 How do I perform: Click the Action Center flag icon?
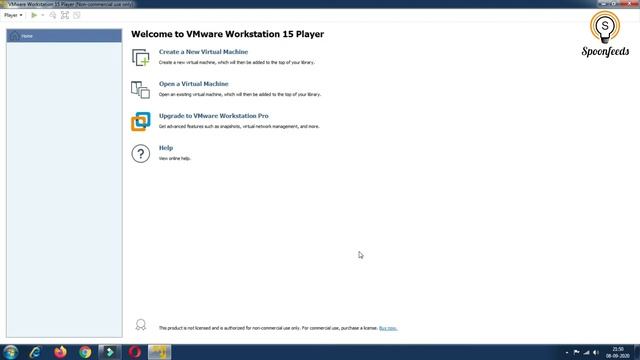point(576,352)
